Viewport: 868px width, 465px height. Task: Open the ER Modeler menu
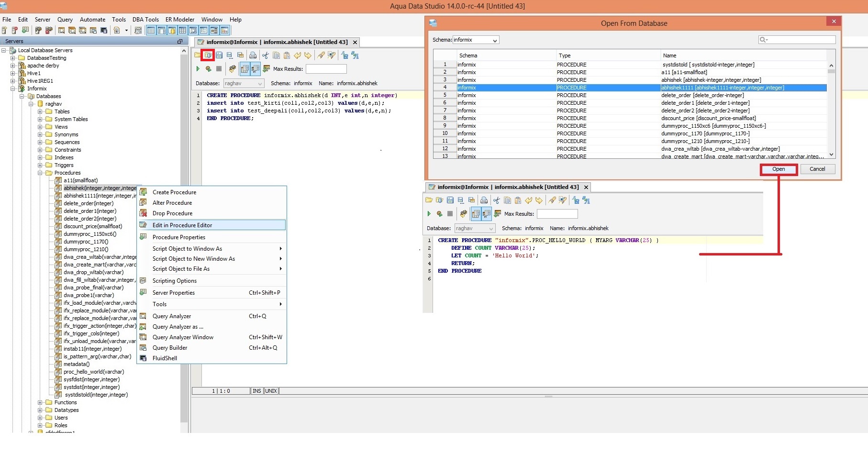pyautogui.click(x=179, y=20)
